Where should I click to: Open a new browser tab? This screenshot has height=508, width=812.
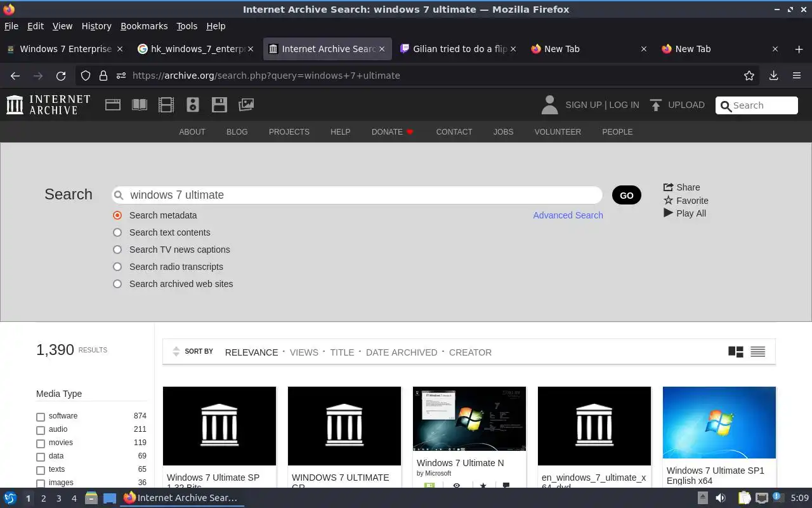[x=799, y=49]
